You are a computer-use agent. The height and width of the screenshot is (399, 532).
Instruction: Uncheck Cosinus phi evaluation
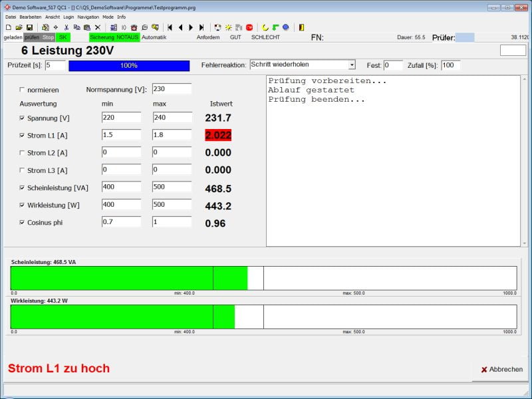click(22, 222)
